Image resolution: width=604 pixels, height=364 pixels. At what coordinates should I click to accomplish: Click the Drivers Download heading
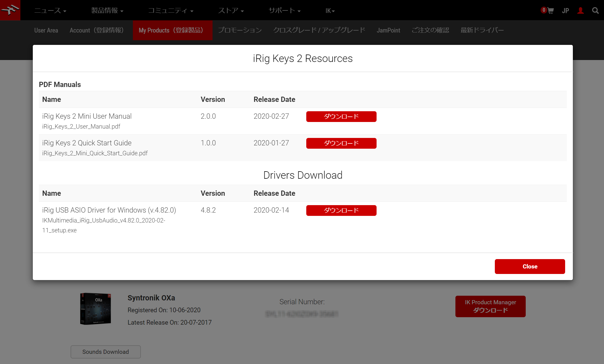303,175
